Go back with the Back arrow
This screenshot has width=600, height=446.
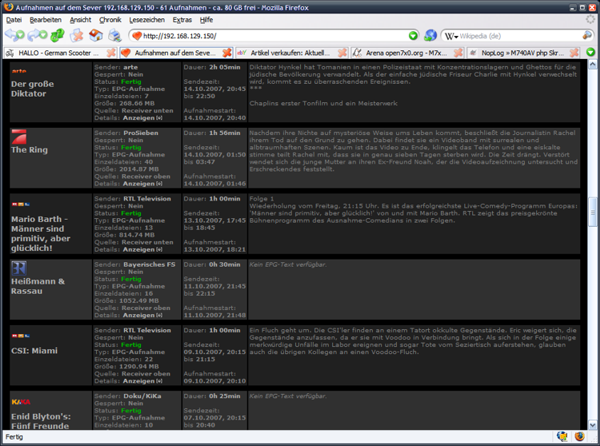(15, 36)
